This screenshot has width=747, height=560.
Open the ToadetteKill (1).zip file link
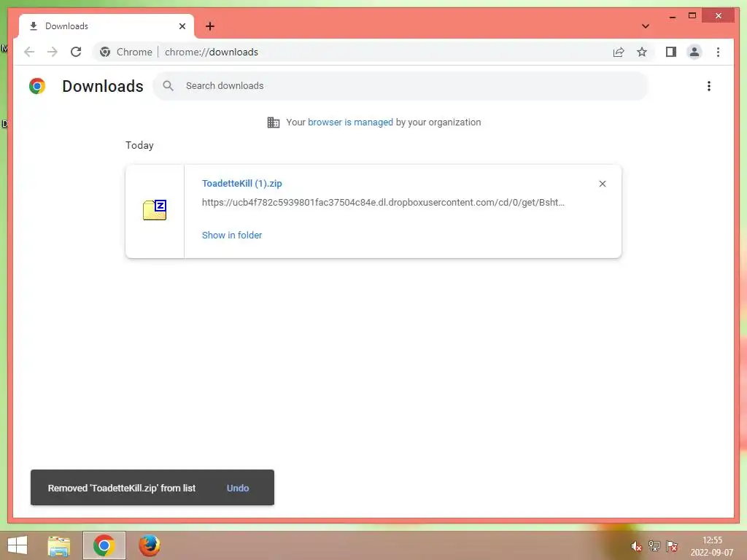[x=242, y=183]
